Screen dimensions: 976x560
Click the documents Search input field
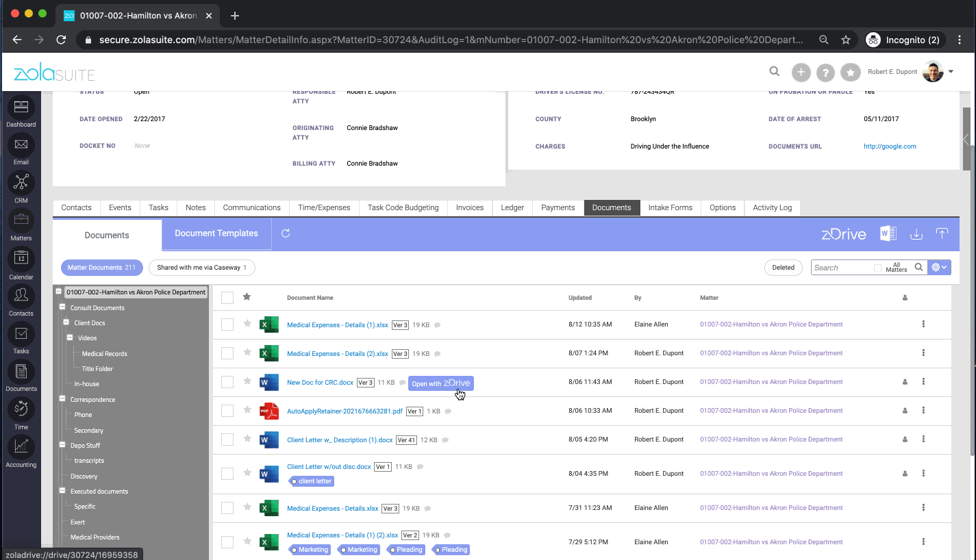(x=842, y=268)
